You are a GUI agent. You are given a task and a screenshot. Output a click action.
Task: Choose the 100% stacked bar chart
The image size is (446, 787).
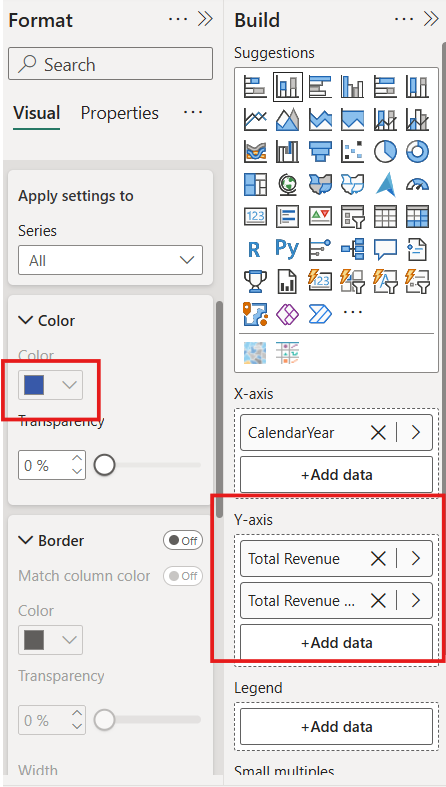[385, 86]
